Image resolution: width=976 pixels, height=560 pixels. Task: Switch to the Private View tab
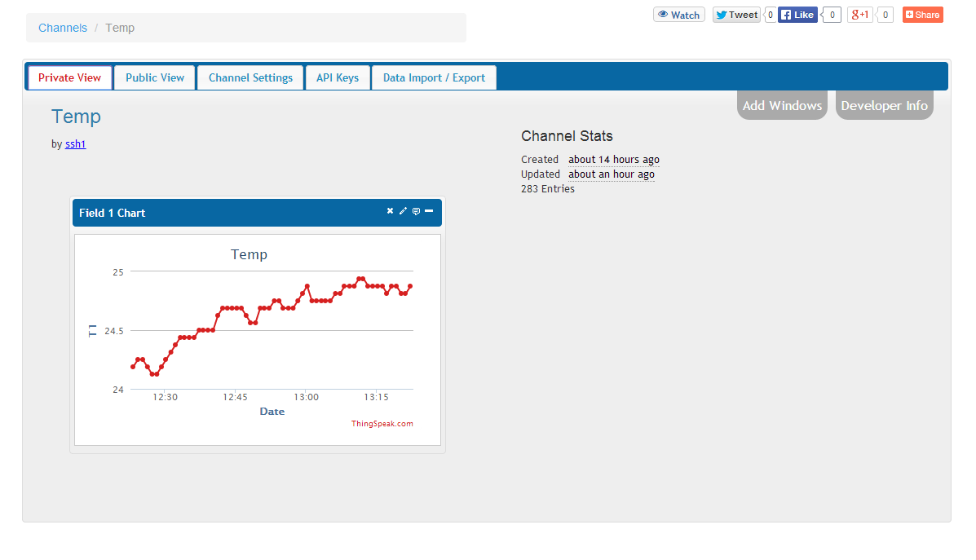click(70, 77)
